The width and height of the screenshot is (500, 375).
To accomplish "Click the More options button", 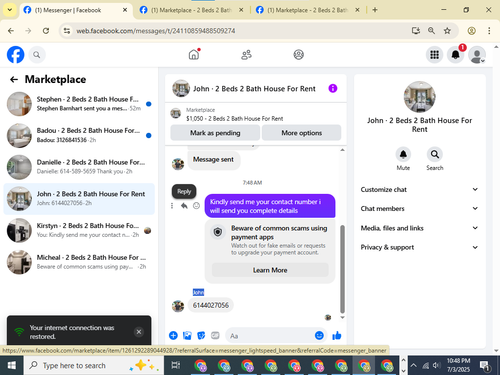I will 301,133.
